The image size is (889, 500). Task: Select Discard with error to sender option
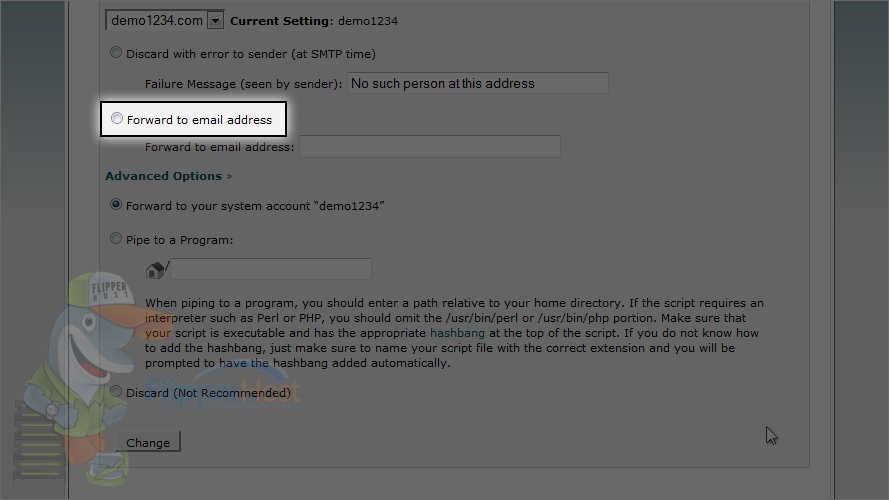[116, 53]
